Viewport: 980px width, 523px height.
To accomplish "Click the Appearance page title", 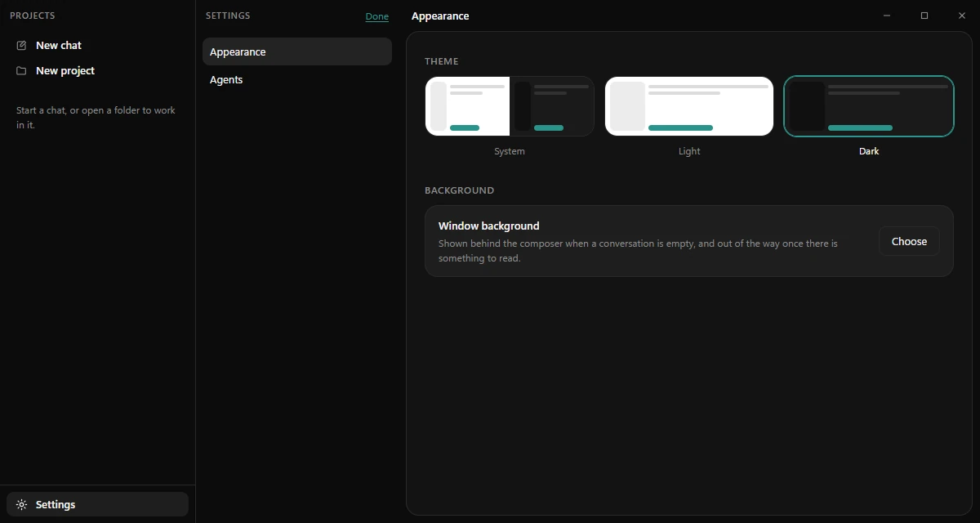I will point(440,16).
